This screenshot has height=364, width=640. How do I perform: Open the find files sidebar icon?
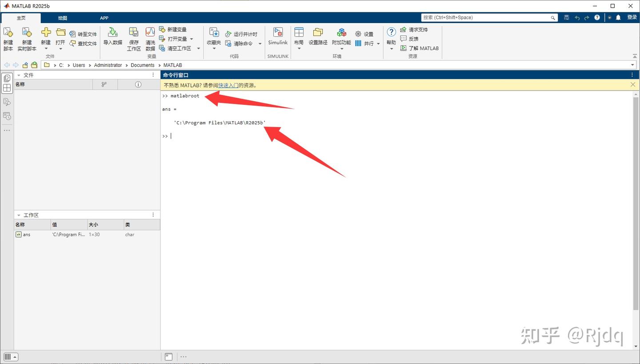7,102
